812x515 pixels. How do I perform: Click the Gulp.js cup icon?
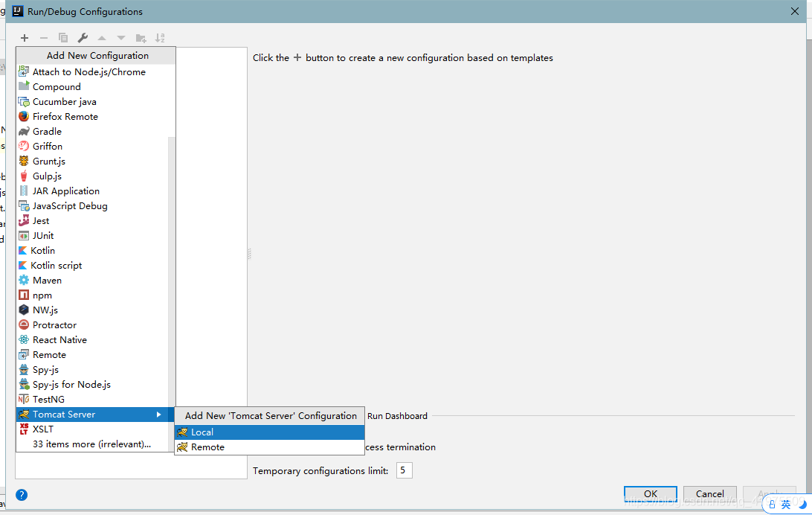24,176
